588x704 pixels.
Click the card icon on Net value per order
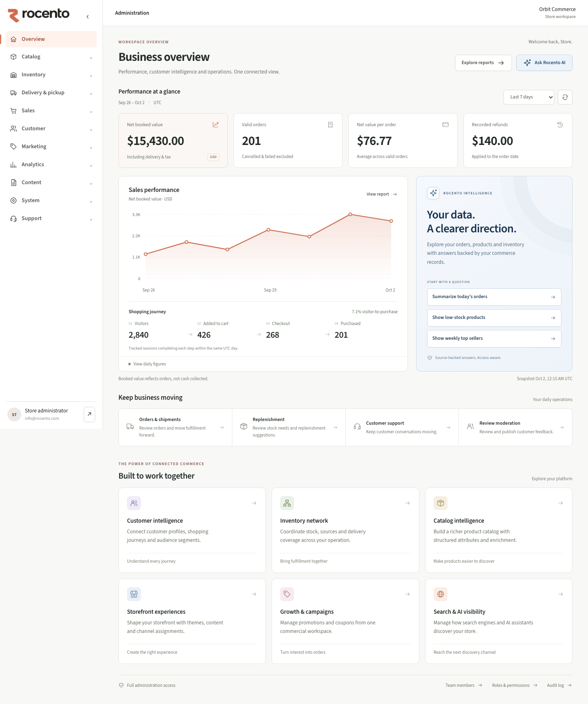coord(445,125)
